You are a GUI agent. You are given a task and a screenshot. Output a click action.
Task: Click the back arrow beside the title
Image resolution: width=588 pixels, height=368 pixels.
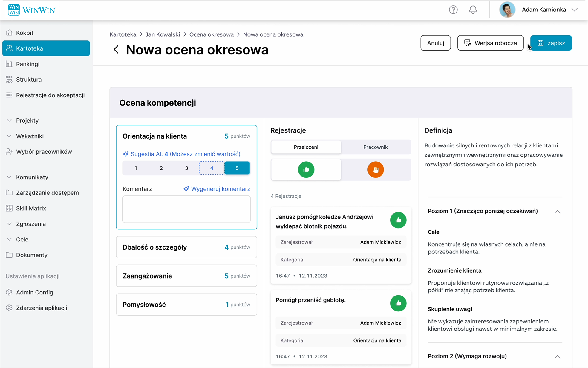click(x=116, y=50)
